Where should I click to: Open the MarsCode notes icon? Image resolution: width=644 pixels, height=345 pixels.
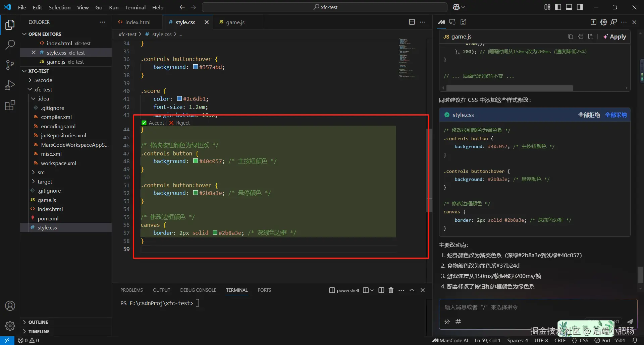tap(463, 22)
